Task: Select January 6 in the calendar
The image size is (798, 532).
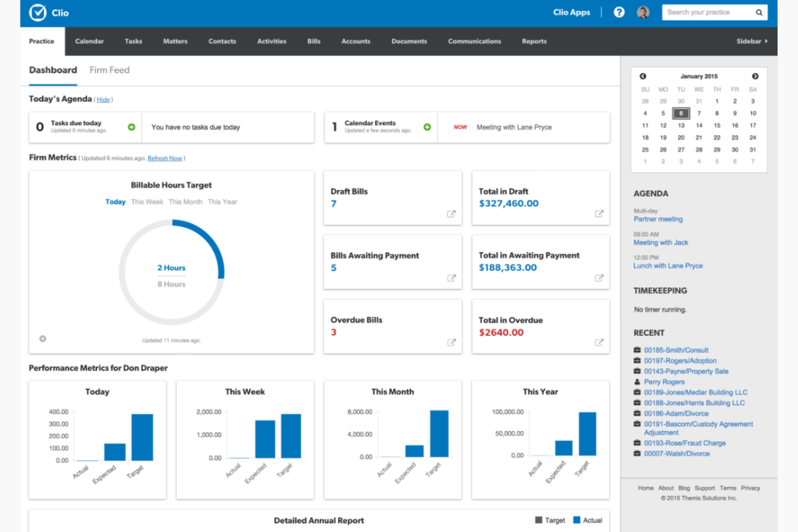Action: [681, 113]
